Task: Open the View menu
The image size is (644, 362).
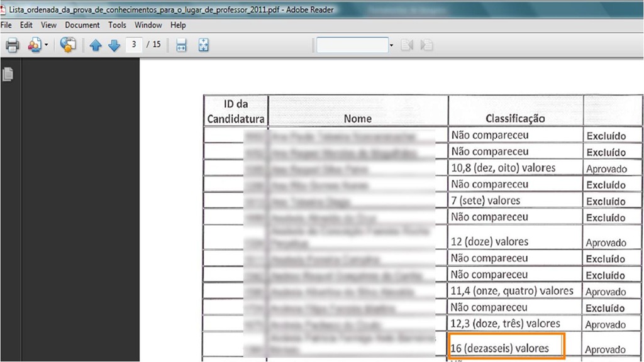Action: [48, 25]
